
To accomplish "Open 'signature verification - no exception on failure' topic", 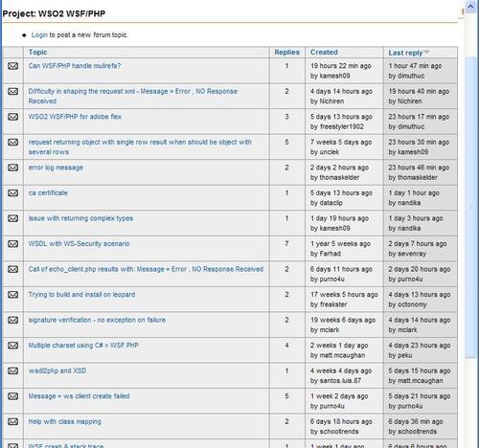I will [97, 320].
